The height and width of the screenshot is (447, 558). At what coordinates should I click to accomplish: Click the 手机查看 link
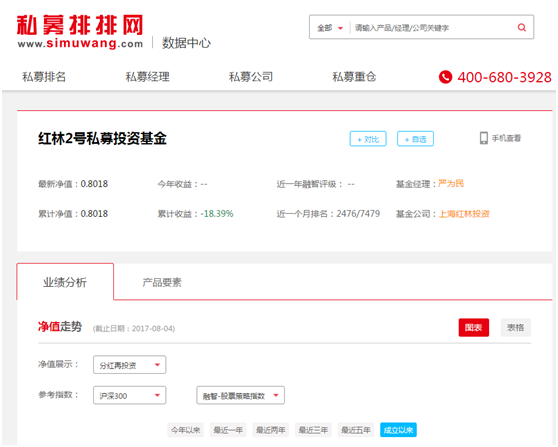(506, 138)
